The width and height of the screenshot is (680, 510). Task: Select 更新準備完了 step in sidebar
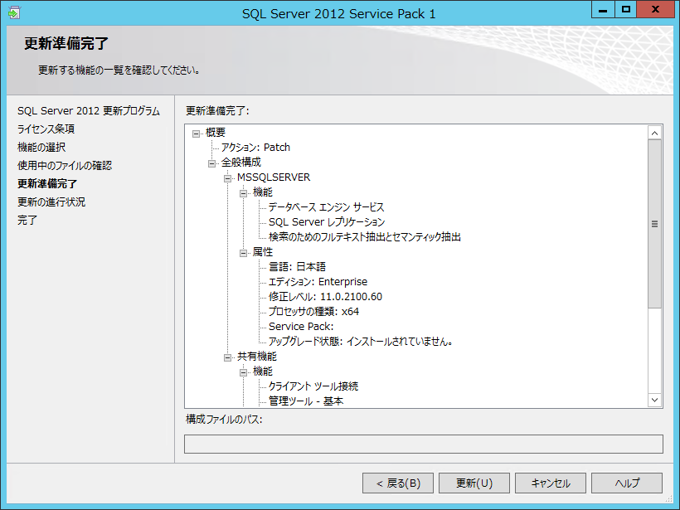pyautogui.click(x=47, y=184)
